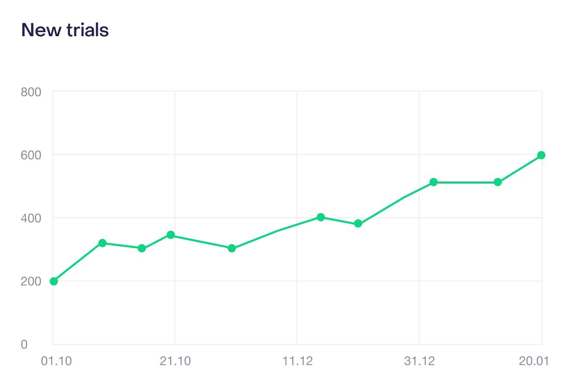
Task: Click the first data point at 01.10
Action: point(54,281)
